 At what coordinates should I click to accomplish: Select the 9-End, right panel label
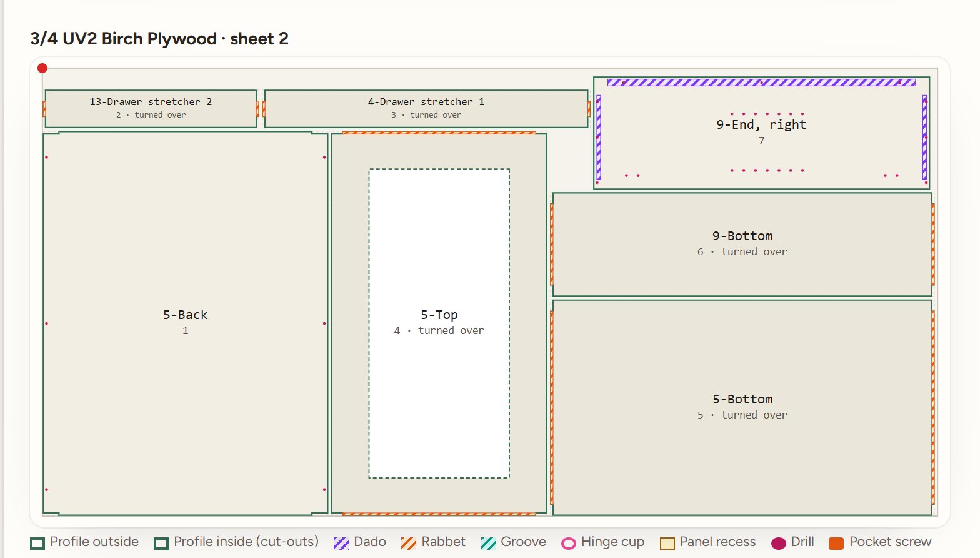click(x=761, y=124)
